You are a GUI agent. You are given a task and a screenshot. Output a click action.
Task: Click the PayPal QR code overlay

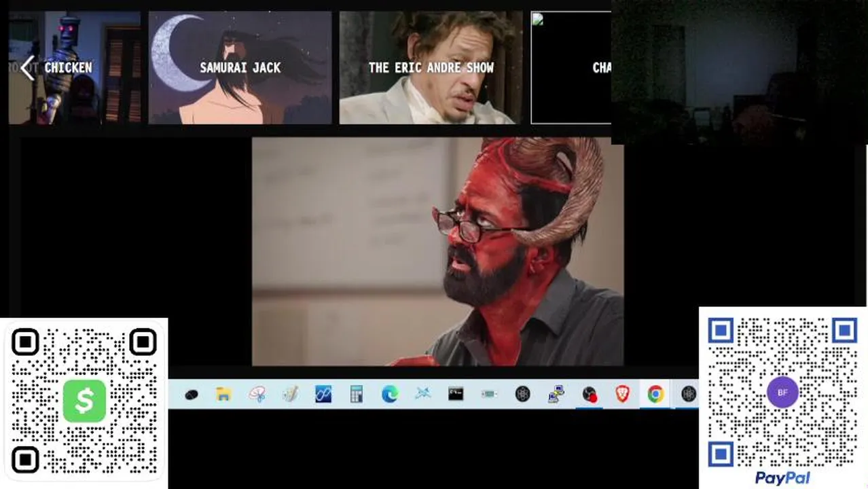click(x=782, y=397)
